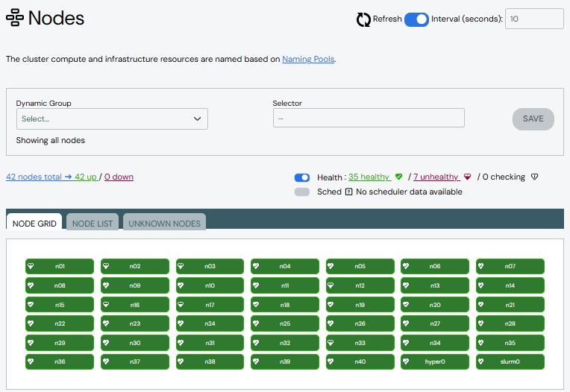Select node n10 in grid
The width and height of the screenshot is (570, 392).
[210, 285]
